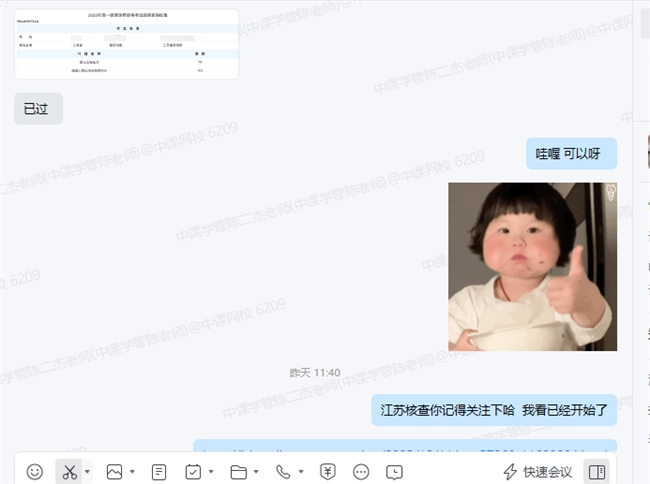Expand the image options dropdown arrow

(x=132, y=471)
